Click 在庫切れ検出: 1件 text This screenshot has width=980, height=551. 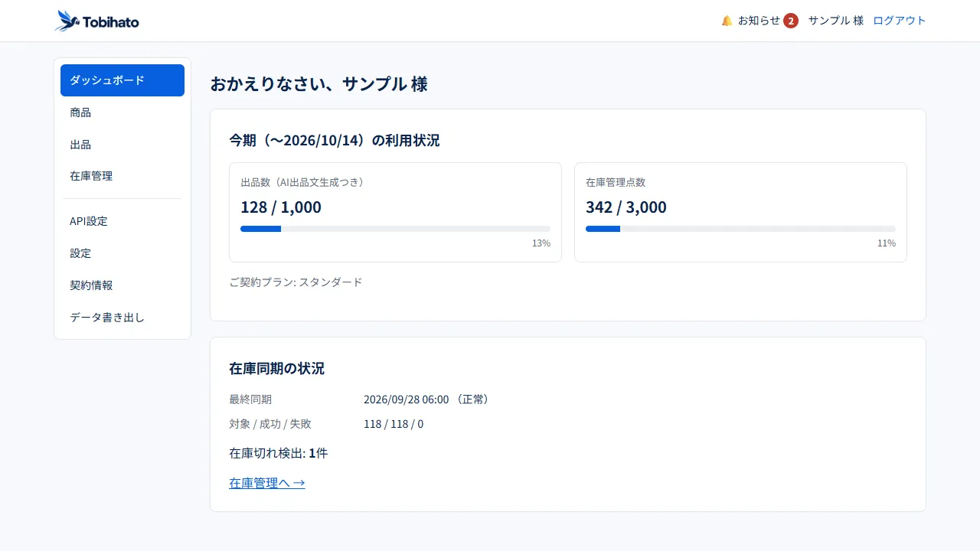(279, 453)
